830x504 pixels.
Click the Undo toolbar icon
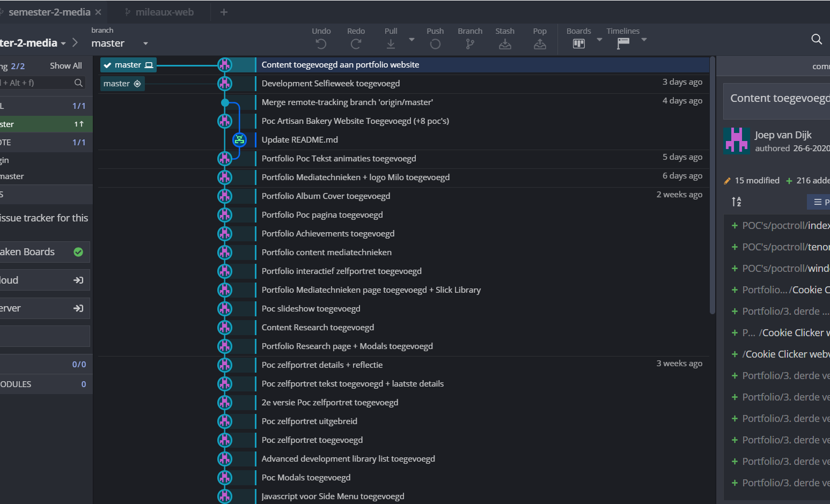[x=321, y=44]
